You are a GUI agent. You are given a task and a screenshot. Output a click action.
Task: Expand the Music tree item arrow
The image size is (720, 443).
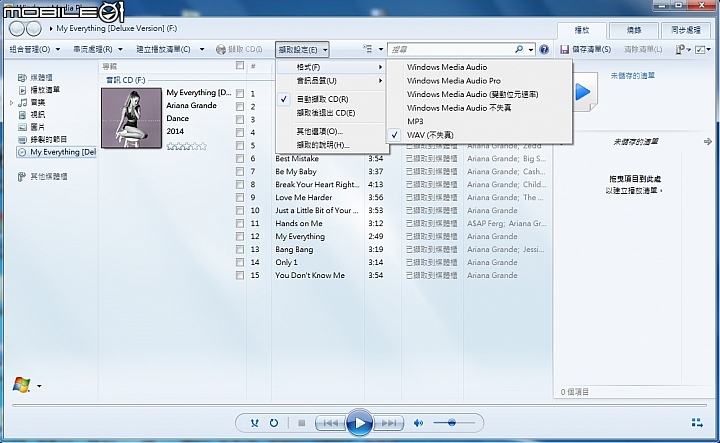pos(11,103)
